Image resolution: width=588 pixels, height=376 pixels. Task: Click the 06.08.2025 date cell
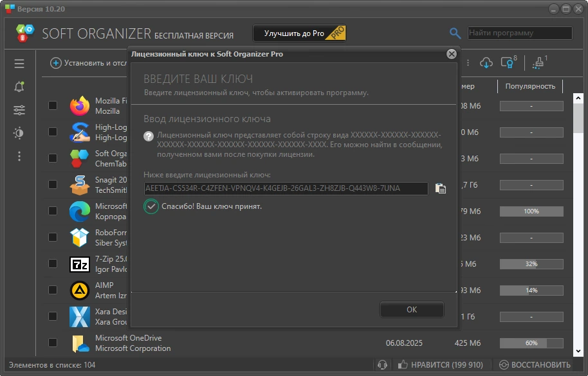click(404, 343)
